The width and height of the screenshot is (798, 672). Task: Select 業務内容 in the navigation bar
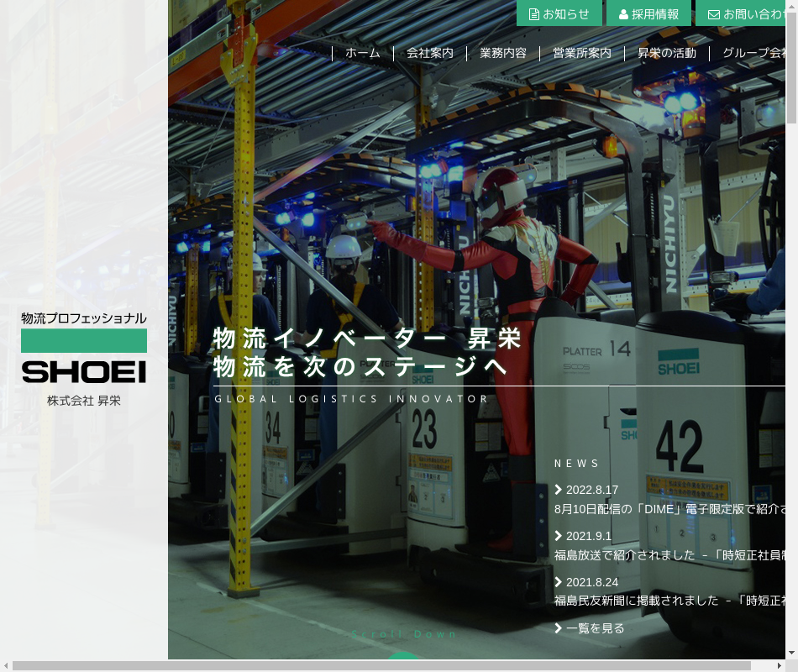pos(503,53)
